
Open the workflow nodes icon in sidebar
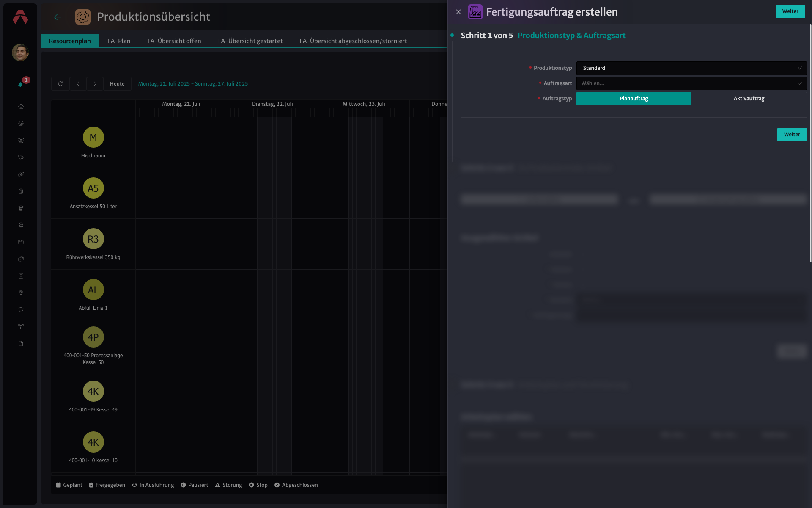[21, 327]
